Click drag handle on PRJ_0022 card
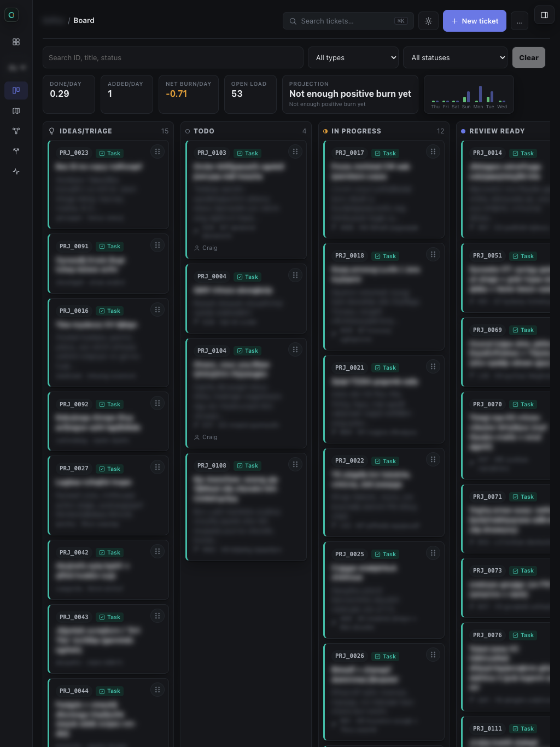Screen dimensions: 560x747 pos(433,459)
